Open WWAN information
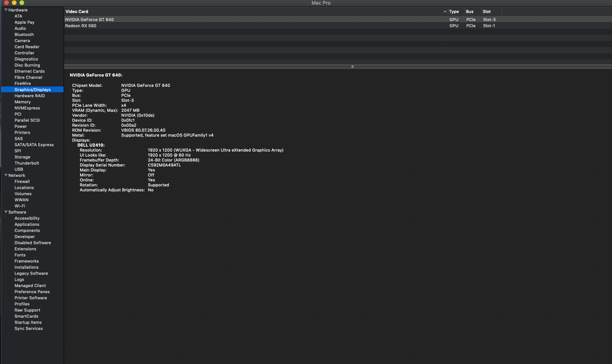This screenshot has height=364, width=612. click(21, 200)
